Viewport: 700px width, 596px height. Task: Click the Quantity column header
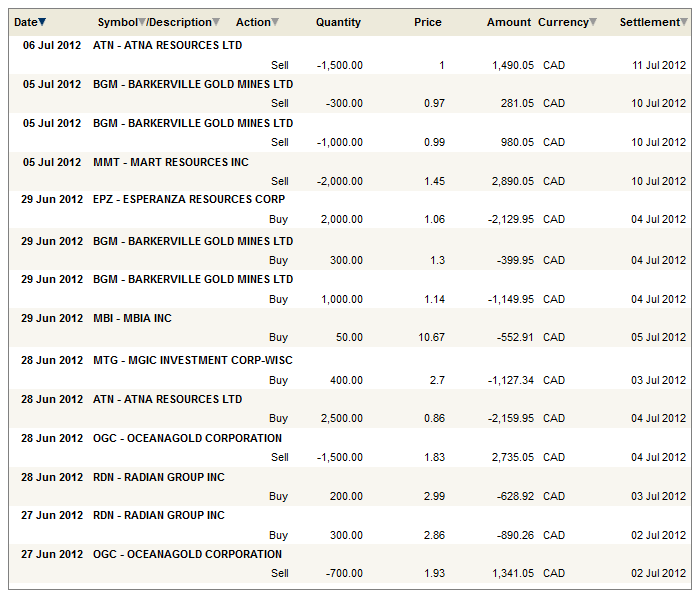pyautogui.click(x=338, y=22)
